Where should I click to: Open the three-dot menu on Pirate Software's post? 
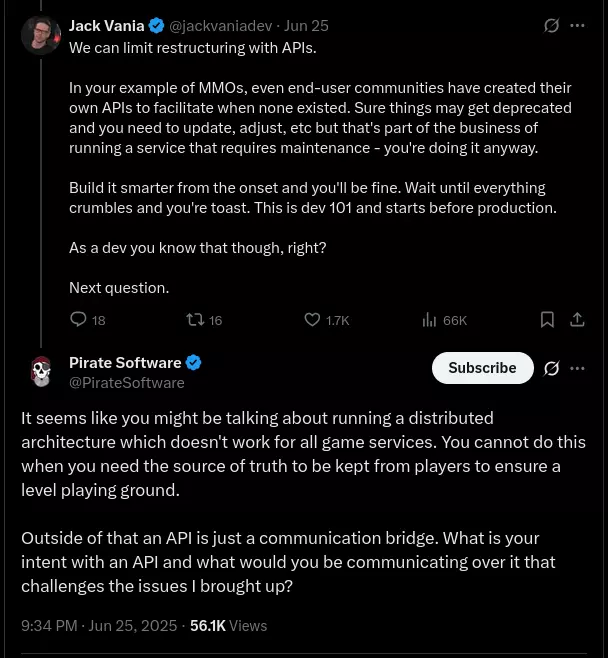[577, 368]
